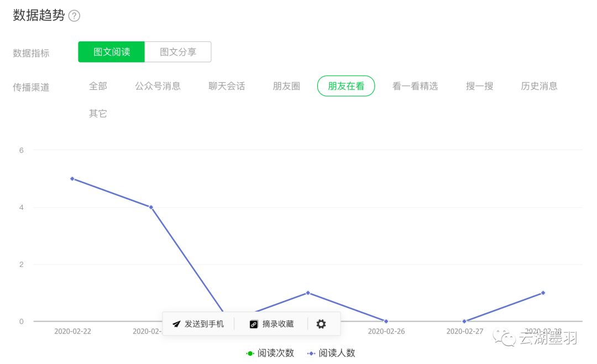
Task: Select the 聊天会话 channel option
Action: click(x=226, y=86)
